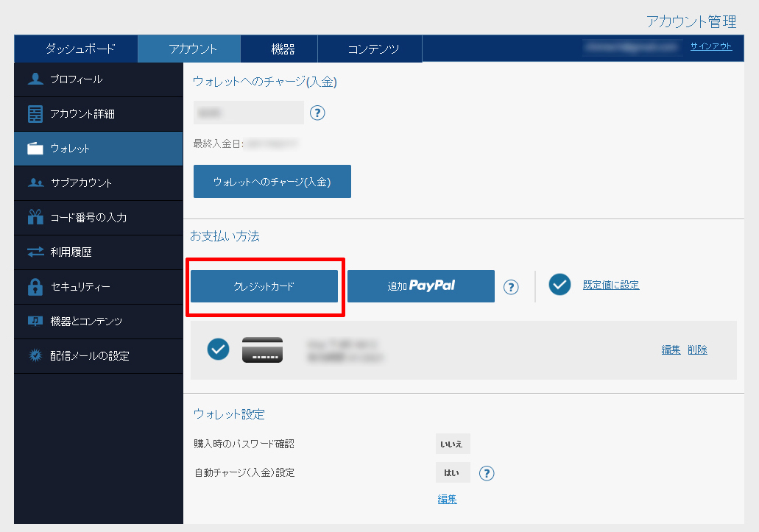759x532 pixels.
Task: Open help icon beside wallet balance field
Action: point(317,113)
